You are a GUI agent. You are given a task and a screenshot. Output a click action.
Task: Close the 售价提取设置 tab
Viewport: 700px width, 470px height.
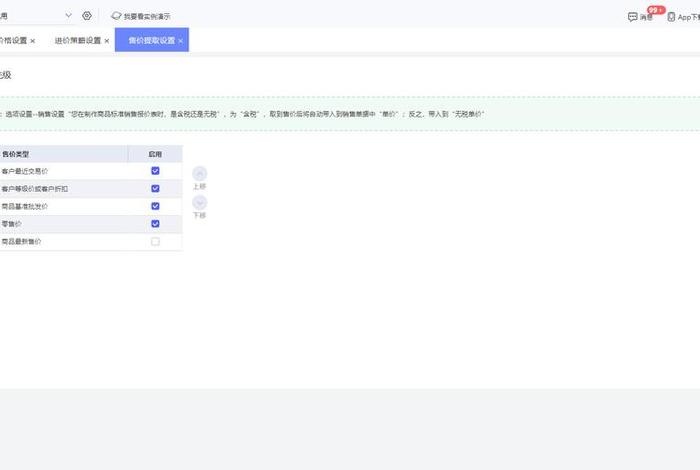(181, 41)
